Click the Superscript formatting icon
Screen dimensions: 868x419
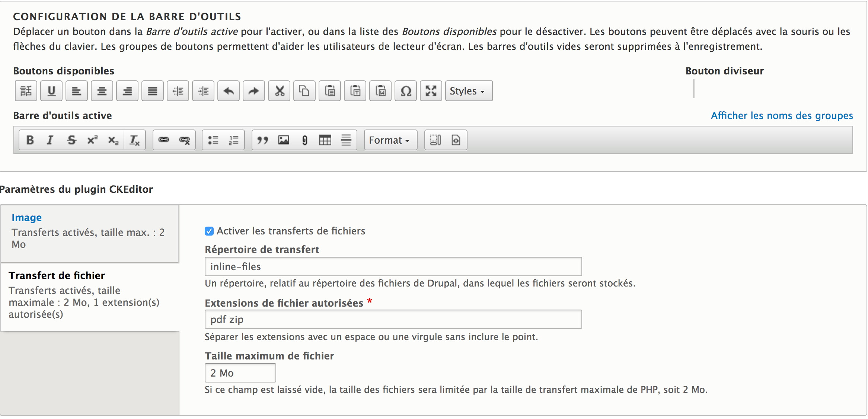[90, 140]
